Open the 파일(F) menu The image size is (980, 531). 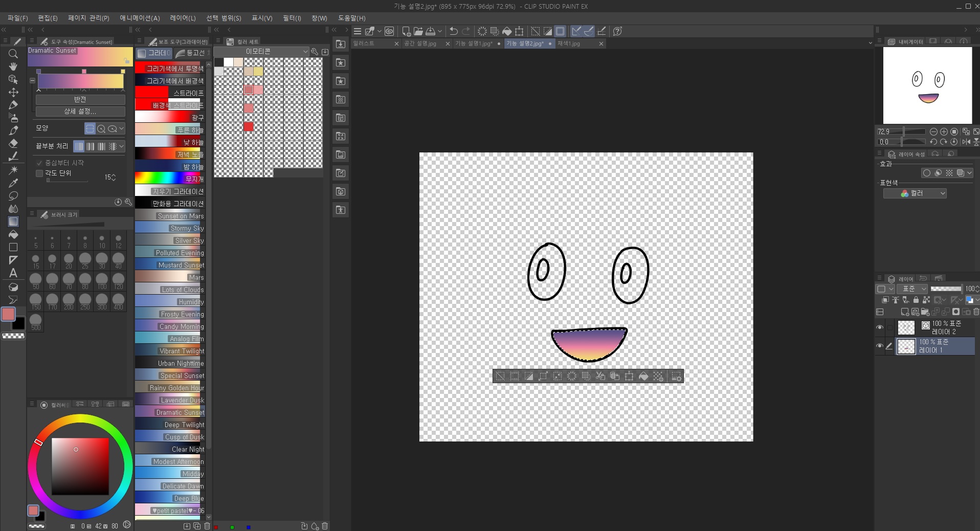18,18
